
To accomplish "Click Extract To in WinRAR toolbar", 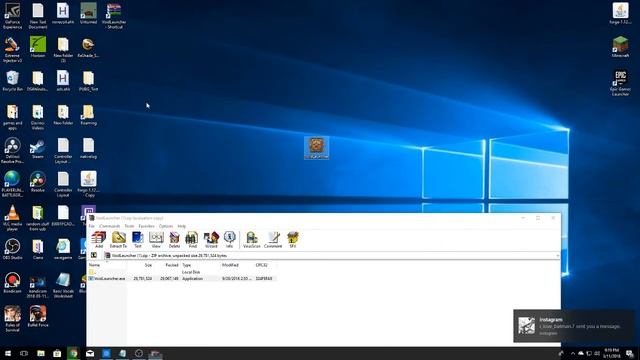I will point(118,240).
